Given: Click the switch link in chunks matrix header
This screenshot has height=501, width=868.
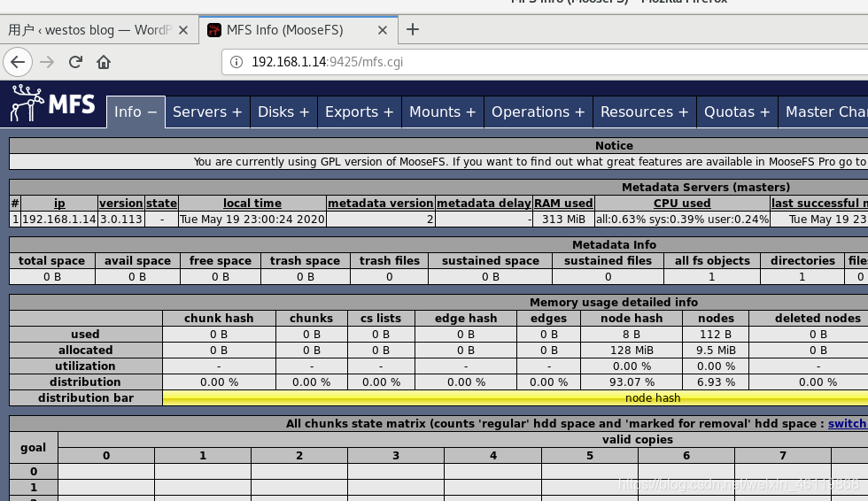Looking at the screenshot, I should pos(847,424).
